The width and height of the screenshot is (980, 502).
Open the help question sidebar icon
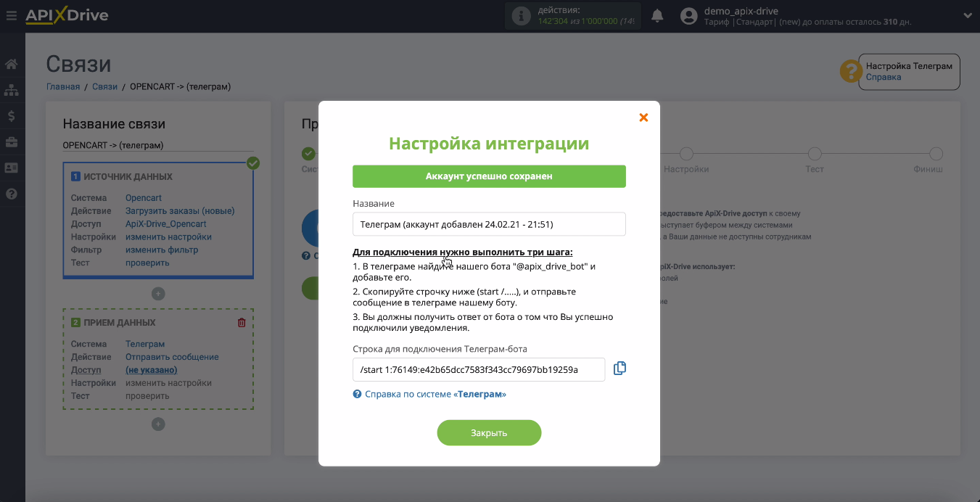pyautogui.click(x=12, y=194)
